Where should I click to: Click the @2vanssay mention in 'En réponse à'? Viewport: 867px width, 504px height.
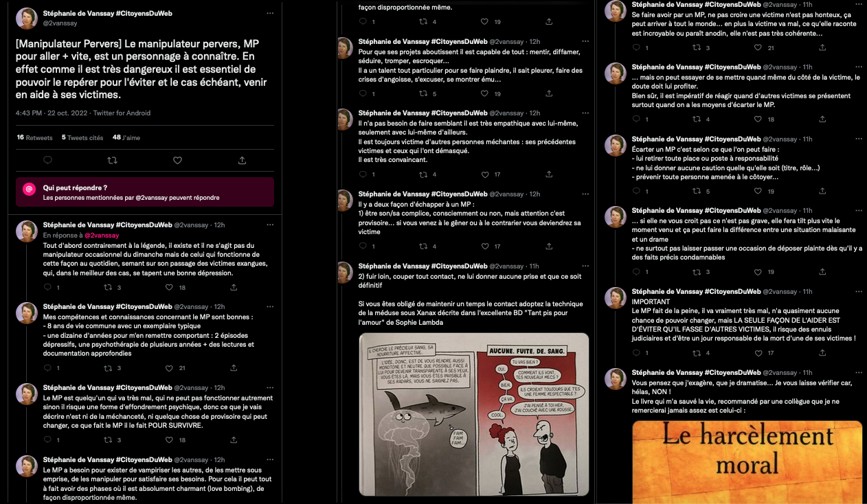coord(101,235)
